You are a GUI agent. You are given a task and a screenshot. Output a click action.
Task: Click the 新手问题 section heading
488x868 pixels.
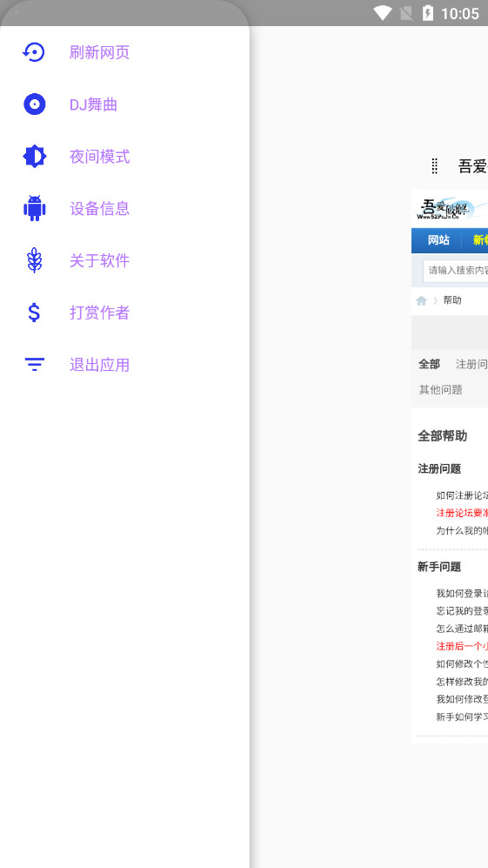point(439,566)
